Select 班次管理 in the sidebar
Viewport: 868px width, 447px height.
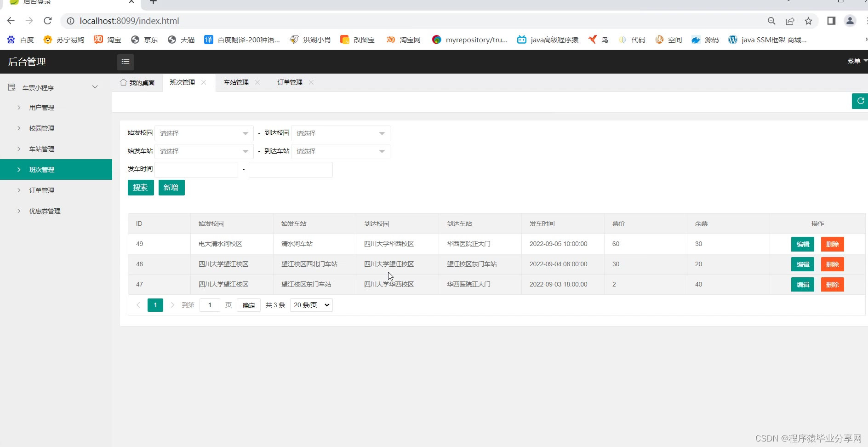pos(56,170)
